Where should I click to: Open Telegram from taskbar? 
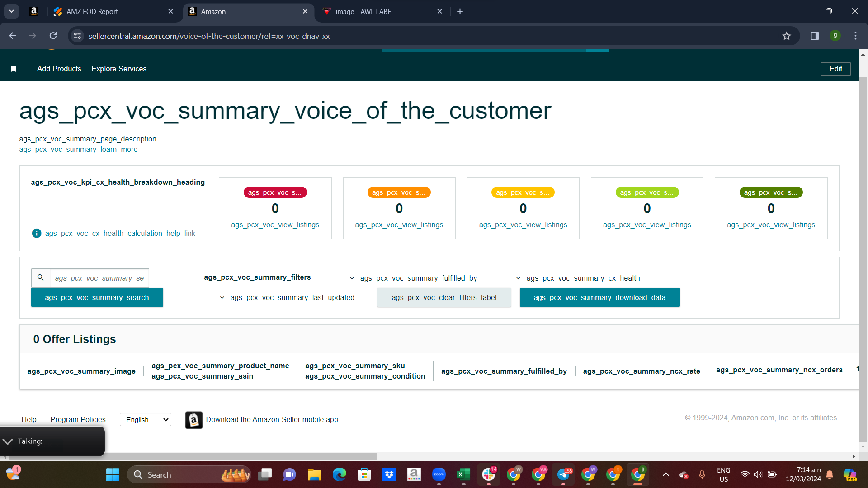click(563, 474)
